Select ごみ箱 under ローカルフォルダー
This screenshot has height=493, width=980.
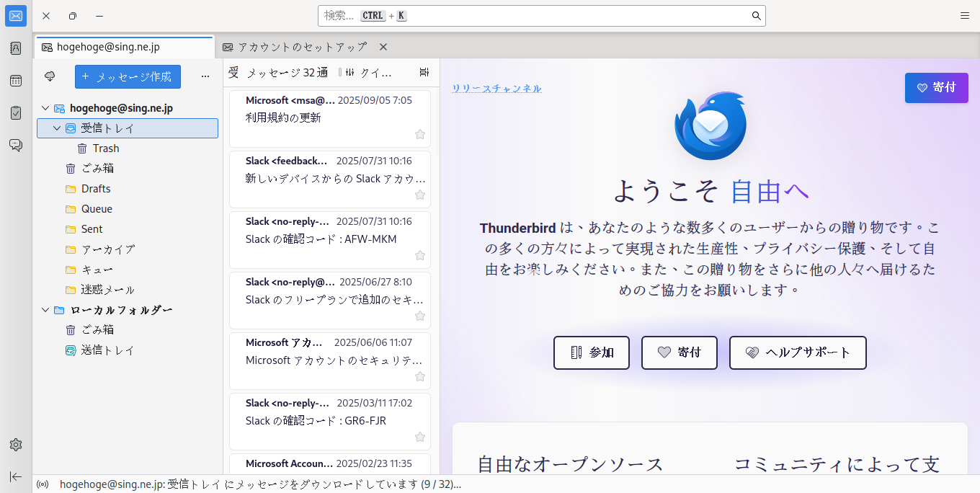128,330
